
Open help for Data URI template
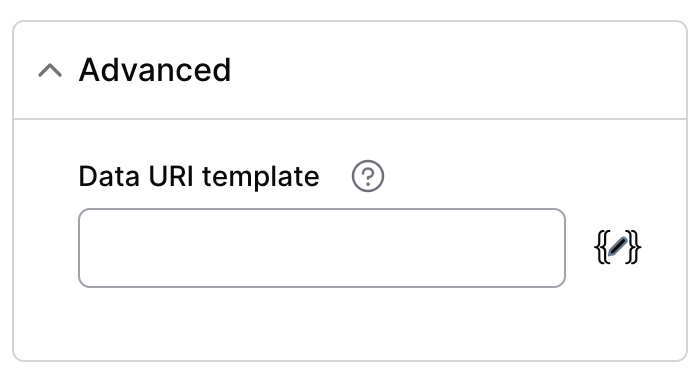pyautogui.click(x=368, y=176)
